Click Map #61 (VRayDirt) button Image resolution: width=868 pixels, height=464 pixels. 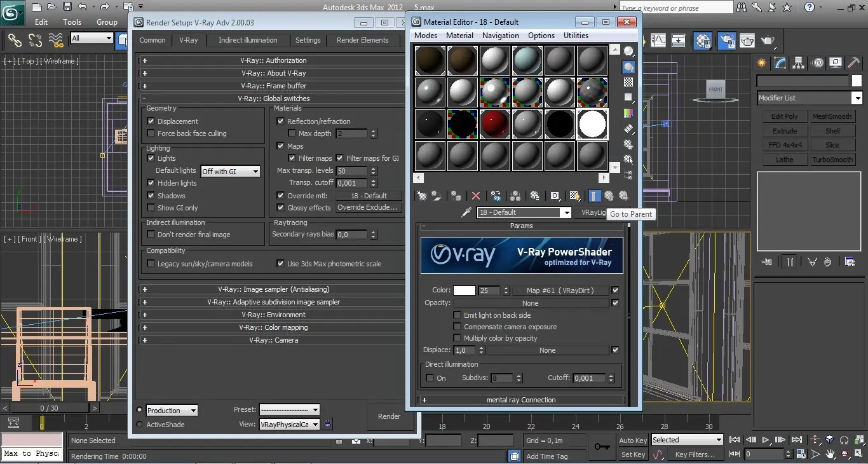[560, 290]
